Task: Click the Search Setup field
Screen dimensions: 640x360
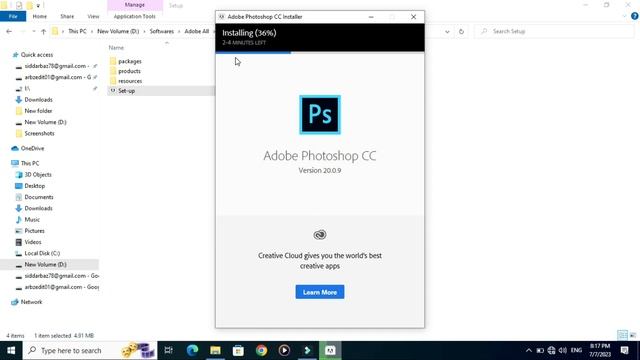Action: pyautogui.click(x=554, y=31)
